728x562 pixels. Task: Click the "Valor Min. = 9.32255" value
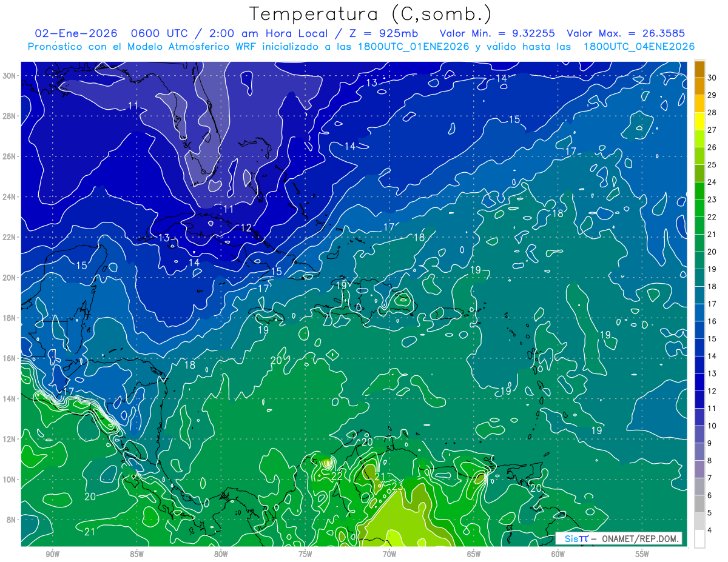pyautogui.click(x=497, y=33)
